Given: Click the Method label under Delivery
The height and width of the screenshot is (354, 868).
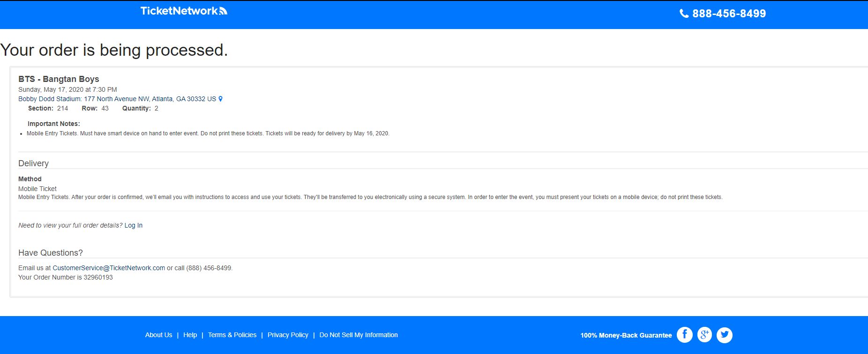Looking at the screenshot, I should pos(30,179).
